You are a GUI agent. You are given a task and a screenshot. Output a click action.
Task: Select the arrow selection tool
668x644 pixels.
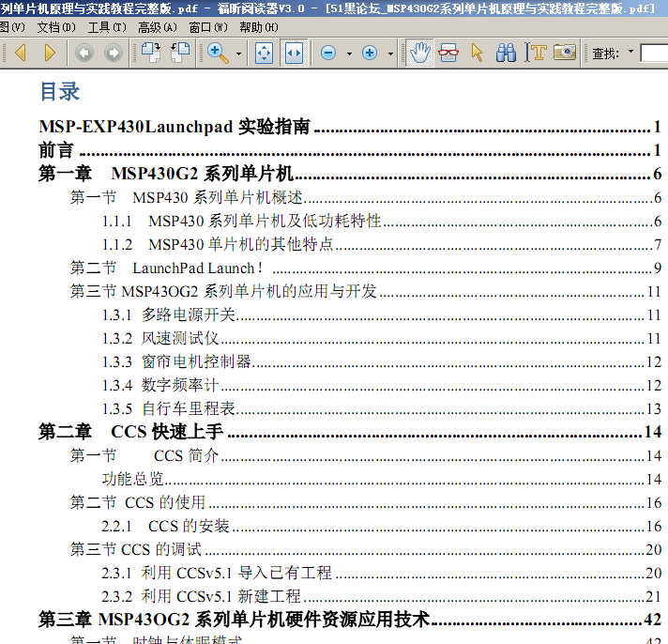pyautogui.click(x=478, y=53)
